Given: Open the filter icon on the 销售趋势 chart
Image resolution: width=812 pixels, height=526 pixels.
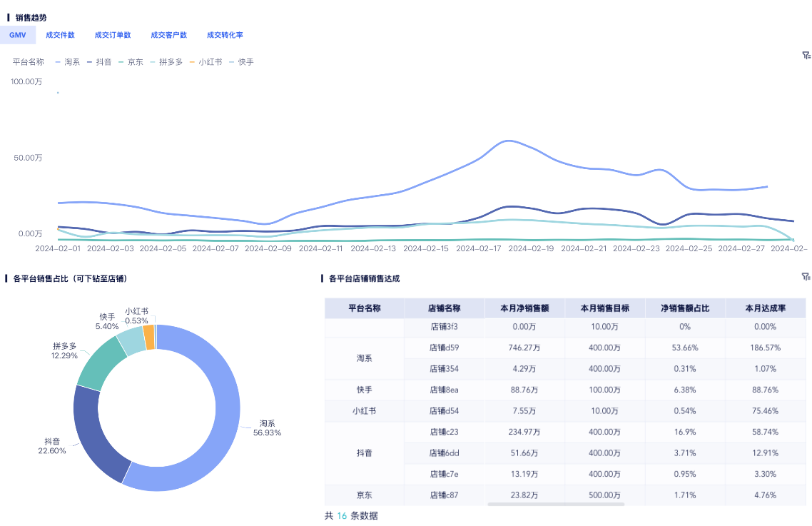Looking at the screenshot, I should [x=805, y=54].
